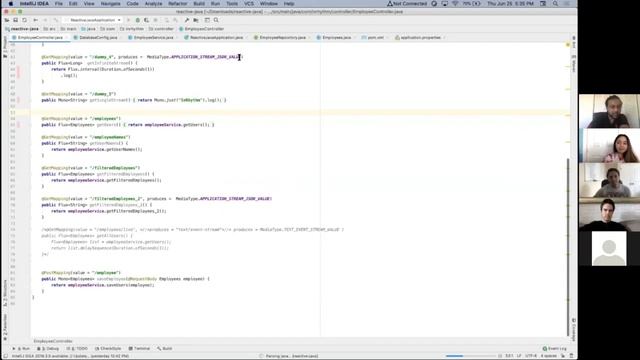Switch to the ReactiveJavaApplication.java tab

[x=216, y=38]
